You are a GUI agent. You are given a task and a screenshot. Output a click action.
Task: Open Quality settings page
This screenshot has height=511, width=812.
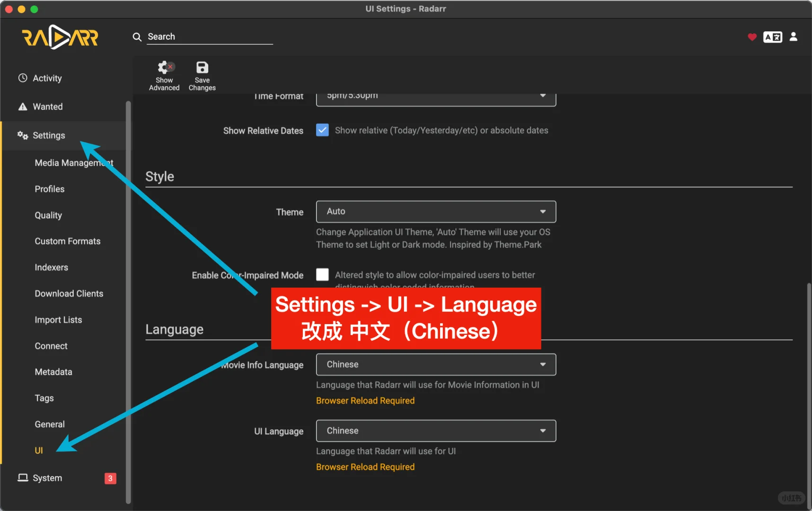click(x=48, y=215)
